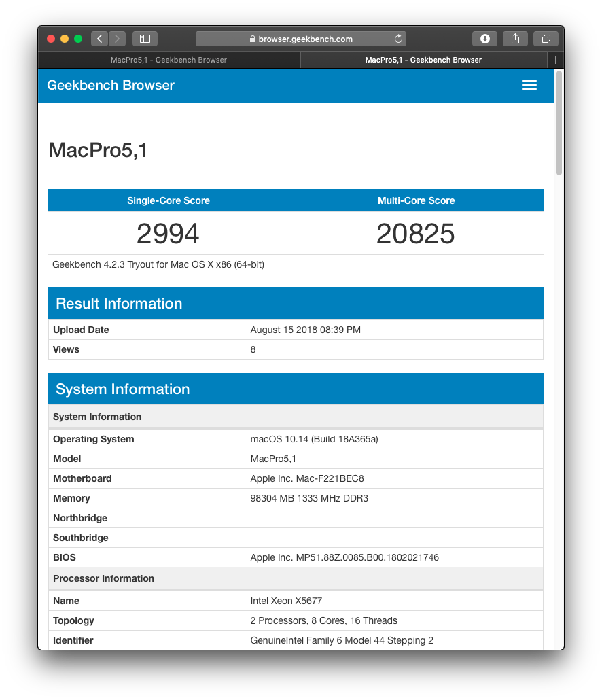The image size is (602, 700).
Task: Click the Multi-Core Score header
Action: 416,200
